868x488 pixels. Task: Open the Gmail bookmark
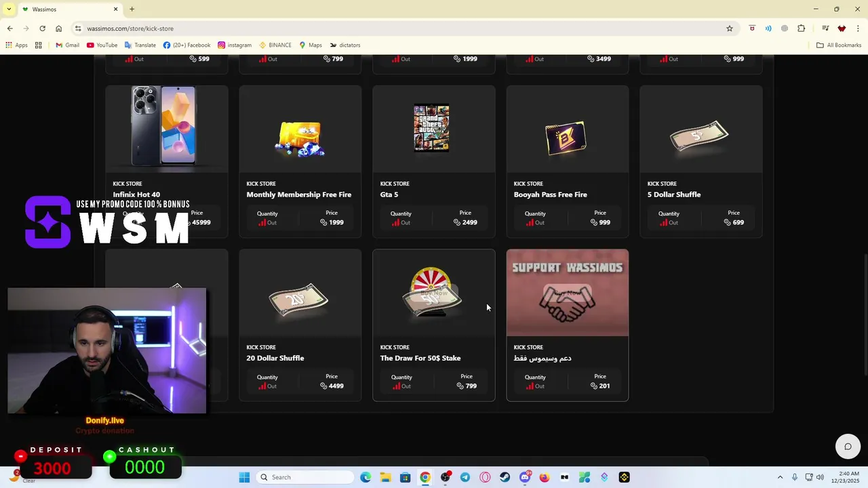(67, 45)
